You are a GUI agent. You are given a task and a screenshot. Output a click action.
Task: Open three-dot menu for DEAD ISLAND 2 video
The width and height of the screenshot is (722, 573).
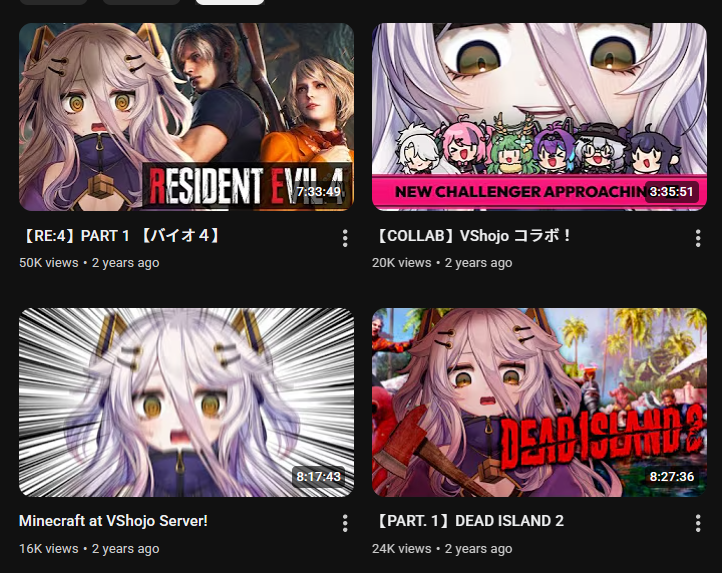pos(698,523)
